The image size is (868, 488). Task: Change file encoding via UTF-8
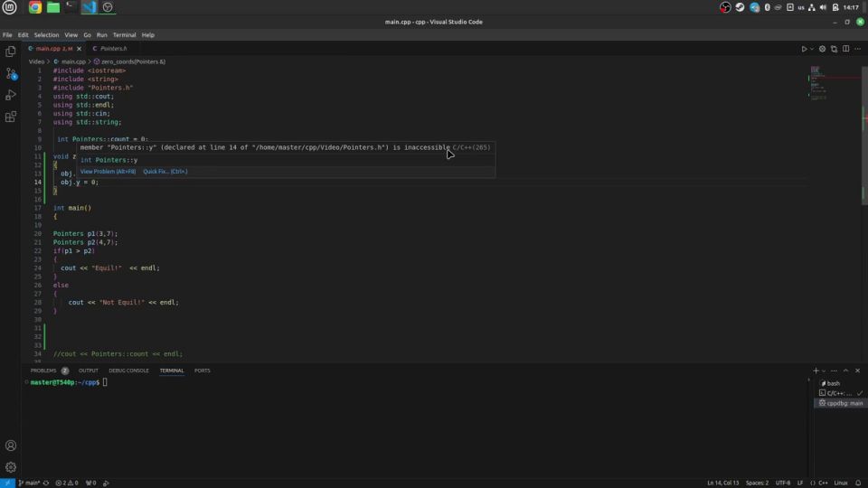coord(783,483)
